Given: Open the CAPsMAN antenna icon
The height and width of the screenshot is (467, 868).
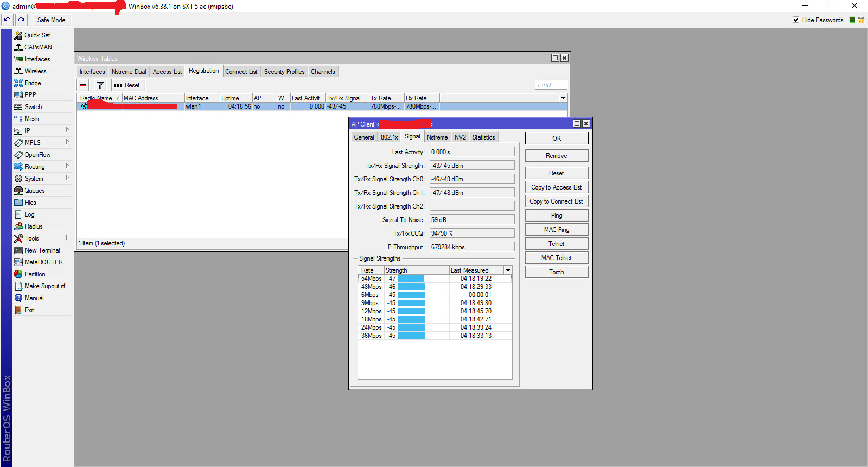Looking at the screenshot, I should coord(18,47).
